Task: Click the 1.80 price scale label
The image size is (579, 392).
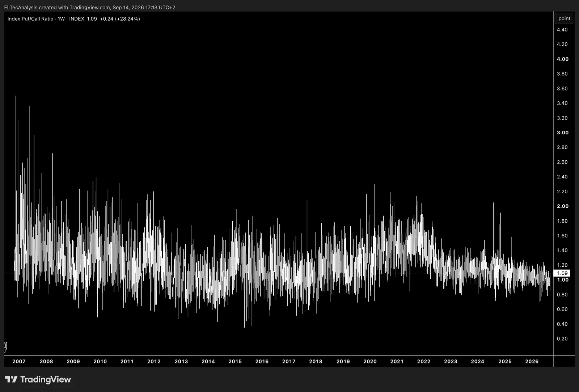Action: 562,221
